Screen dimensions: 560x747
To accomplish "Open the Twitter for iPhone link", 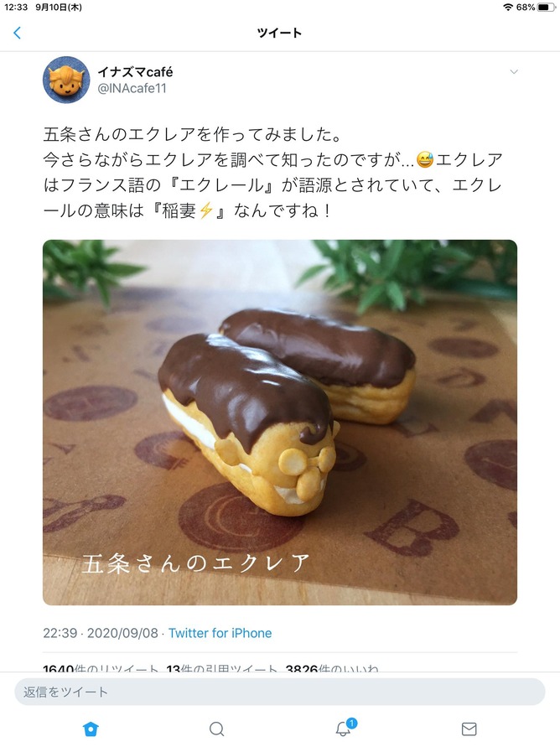I will tap(220, 633).
